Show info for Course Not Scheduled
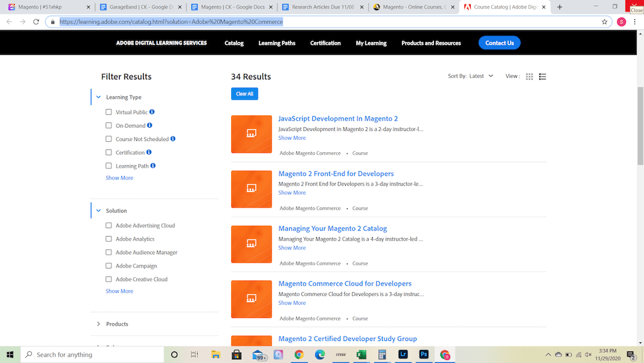The width and height of the screenshot is (644, 363). [173, 139]
